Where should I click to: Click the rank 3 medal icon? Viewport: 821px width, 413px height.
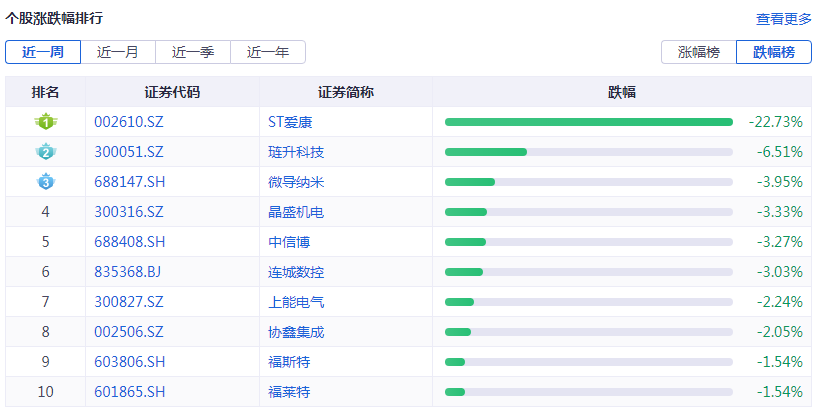click(45, 182)
